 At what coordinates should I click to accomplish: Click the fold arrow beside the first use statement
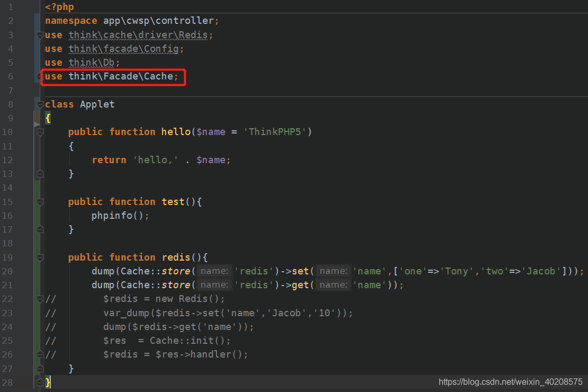pos(39,34)
